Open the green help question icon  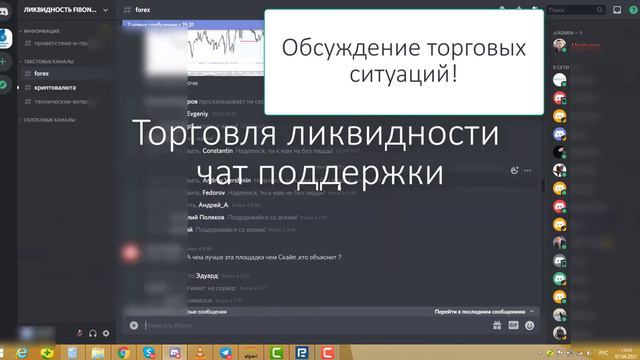(633, 10)
